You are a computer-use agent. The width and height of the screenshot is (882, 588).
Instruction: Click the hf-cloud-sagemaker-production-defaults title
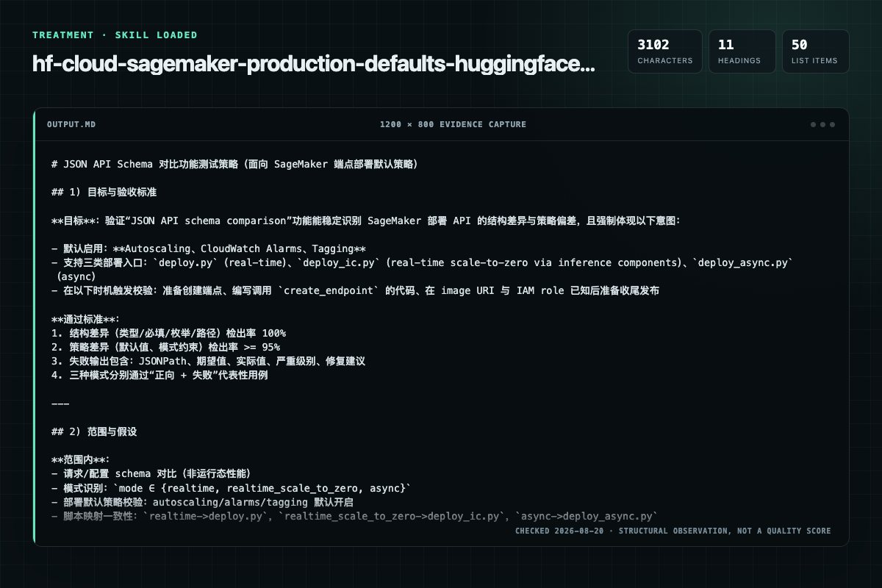point(314,64)
